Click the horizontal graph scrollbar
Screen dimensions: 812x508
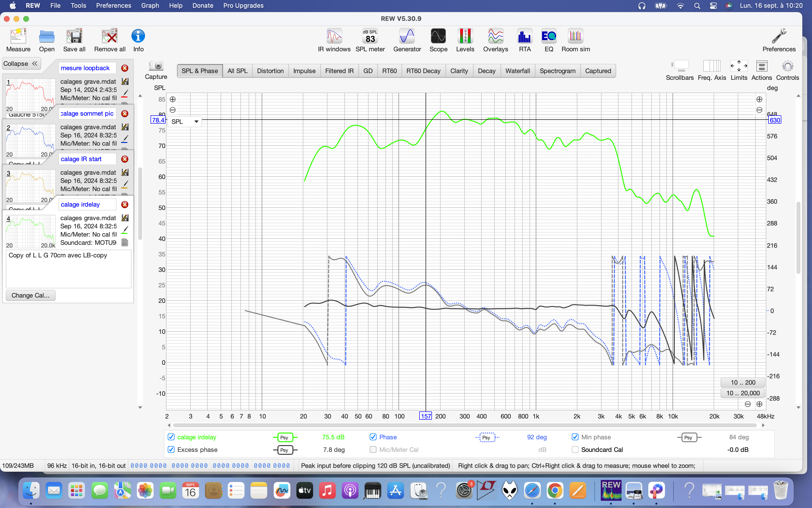tap(465, 425)
